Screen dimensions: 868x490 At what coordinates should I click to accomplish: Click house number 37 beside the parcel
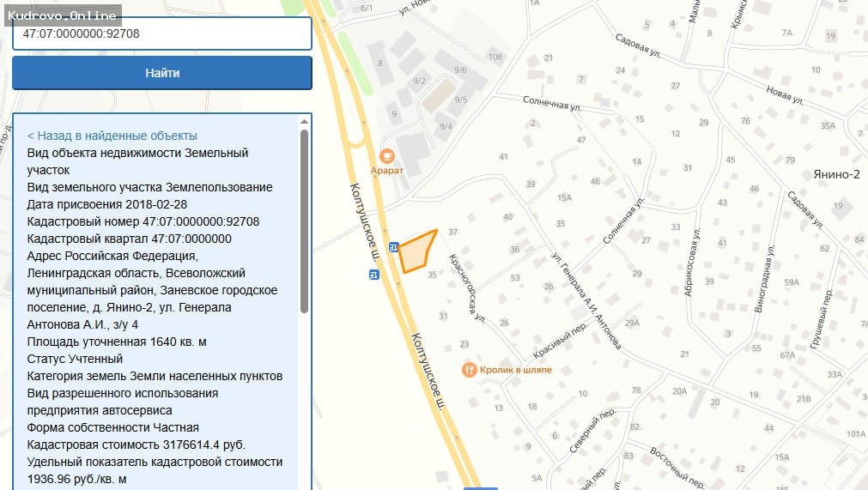pos(452,233)
